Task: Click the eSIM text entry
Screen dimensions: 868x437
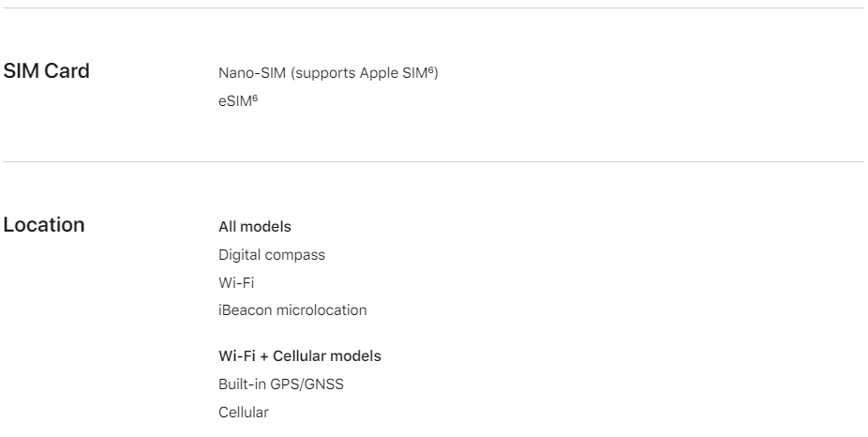Action: pos(238,101)
